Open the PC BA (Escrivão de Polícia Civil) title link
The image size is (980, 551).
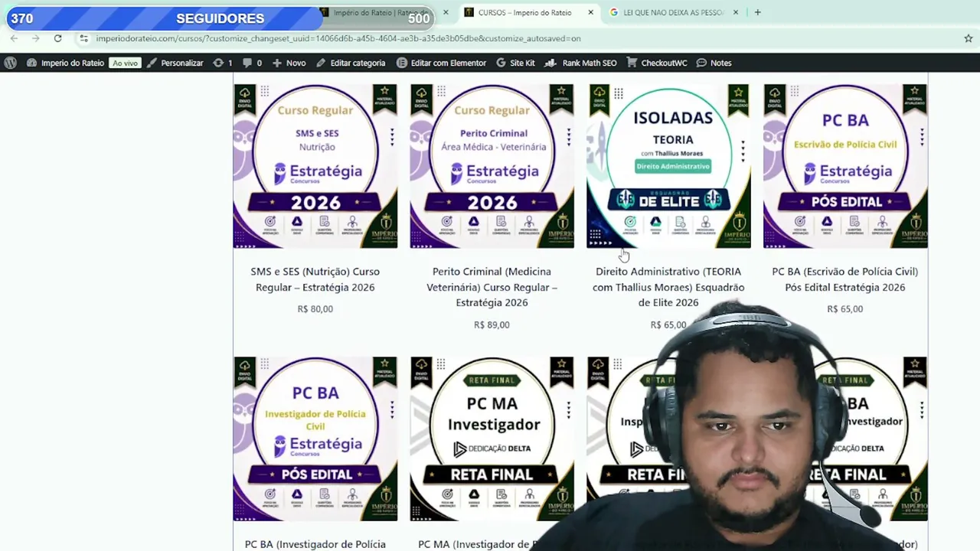click(845, 279)
